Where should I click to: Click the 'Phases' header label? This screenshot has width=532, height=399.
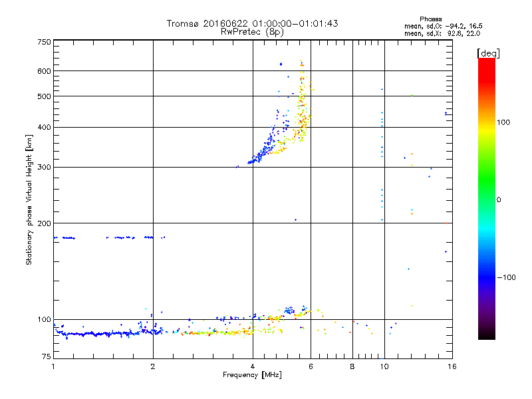pos(430,19)
